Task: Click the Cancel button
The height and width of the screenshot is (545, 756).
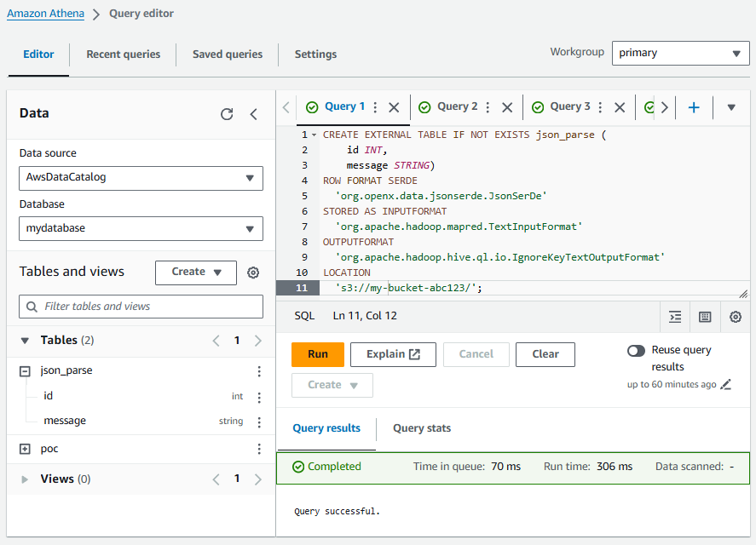Action: [476, 354]
